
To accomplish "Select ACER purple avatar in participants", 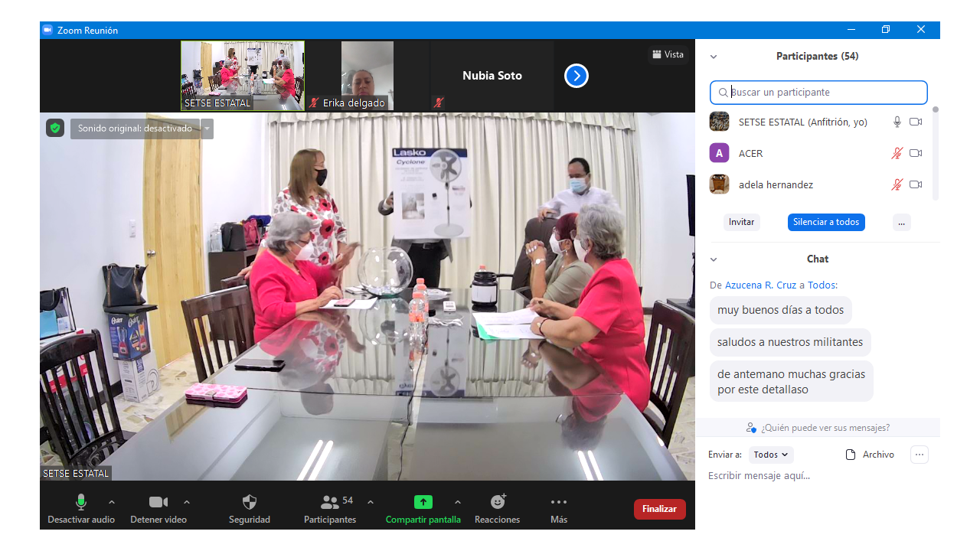I will tap(719, 153).
